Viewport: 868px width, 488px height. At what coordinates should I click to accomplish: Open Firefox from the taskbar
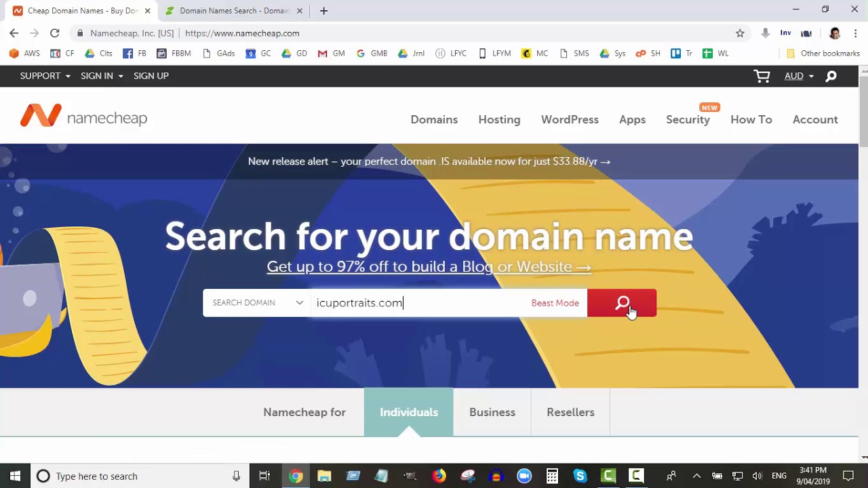click(439, 476)
